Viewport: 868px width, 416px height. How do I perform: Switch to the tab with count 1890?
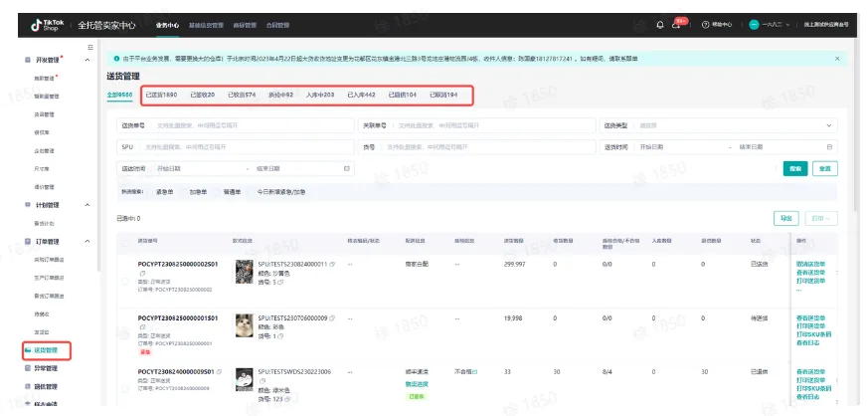pos(161,95)
